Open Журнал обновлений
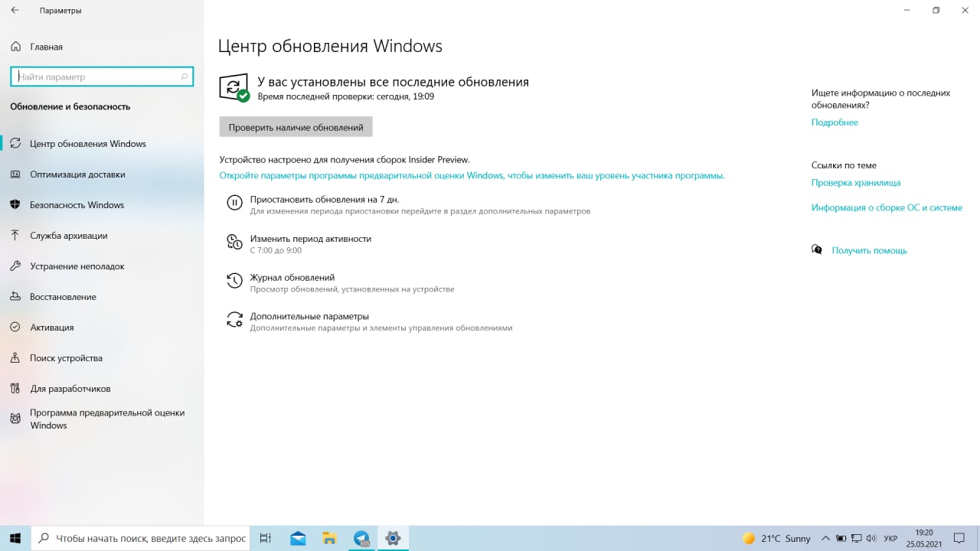Screen dimensions: 980x551 tap(292, 277)
